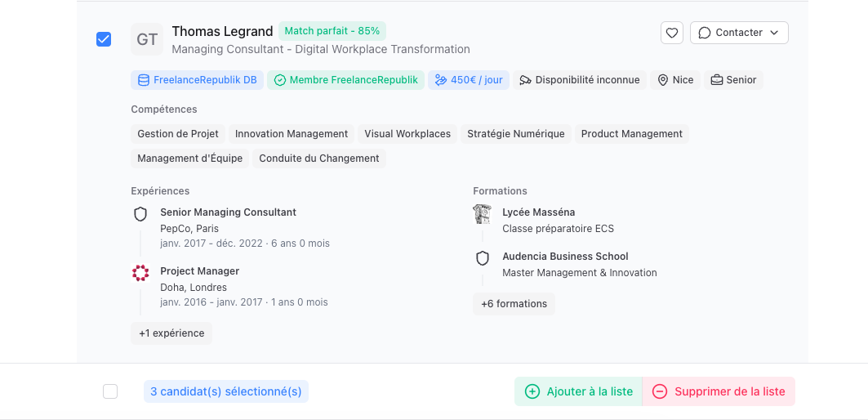The width and height of the screenshot is (868, 420).
Task: Click Master Management & Innovation text
Action: click(x=580, y=273)
